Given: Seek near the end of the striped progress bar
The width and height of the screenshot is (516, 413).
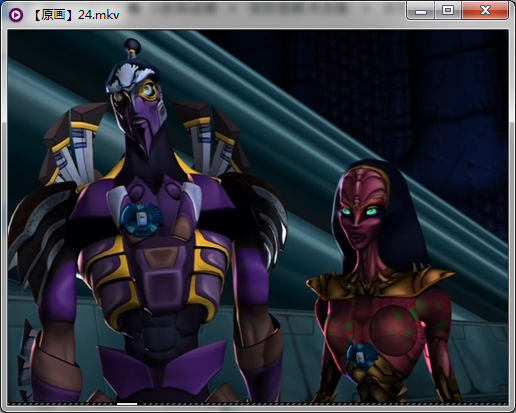Looking at the screenshot, I should pos(500,404).
